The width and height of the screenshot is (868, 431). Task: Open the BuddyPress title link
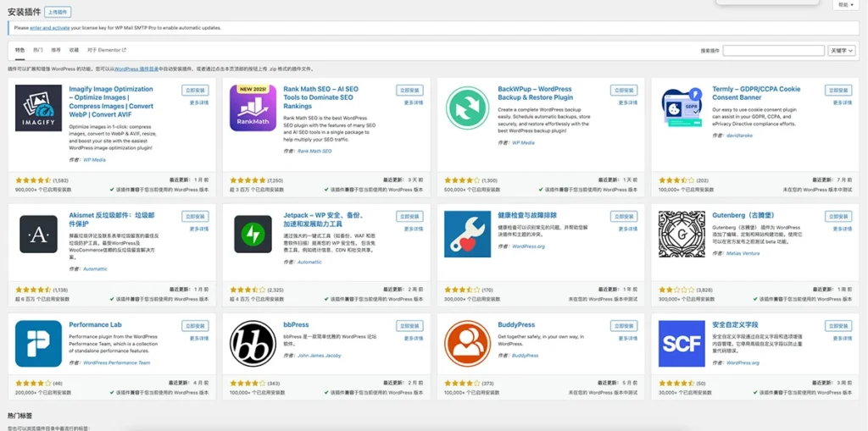coord(516,325)
